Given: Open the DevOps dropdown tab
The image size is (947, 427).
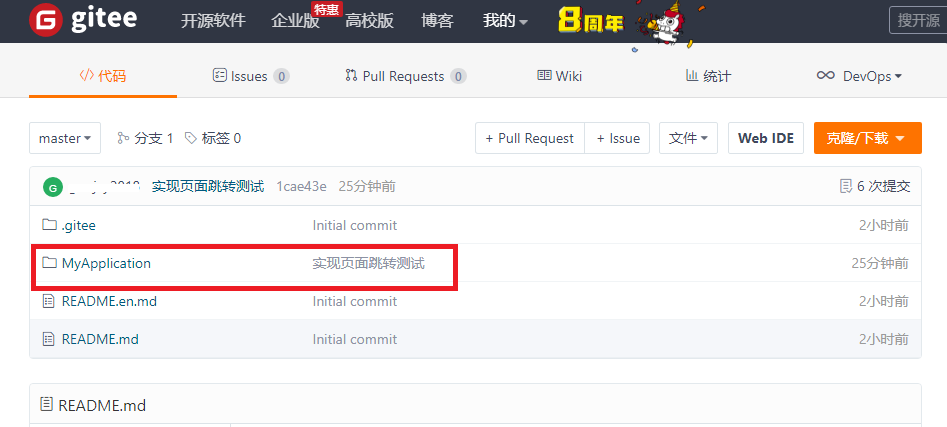Looking at the screenshot, I should pos(859,76).
